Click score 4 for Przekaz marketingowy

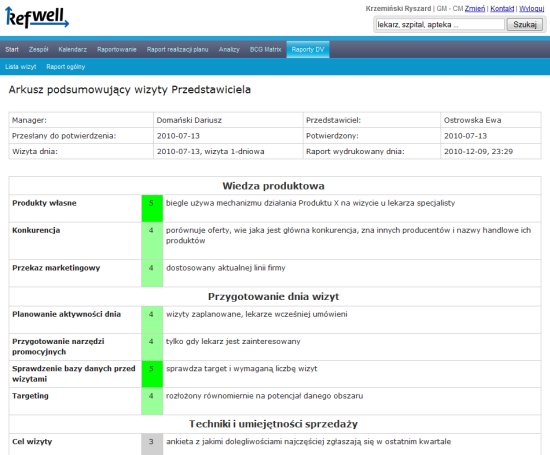tap(152, 273)
